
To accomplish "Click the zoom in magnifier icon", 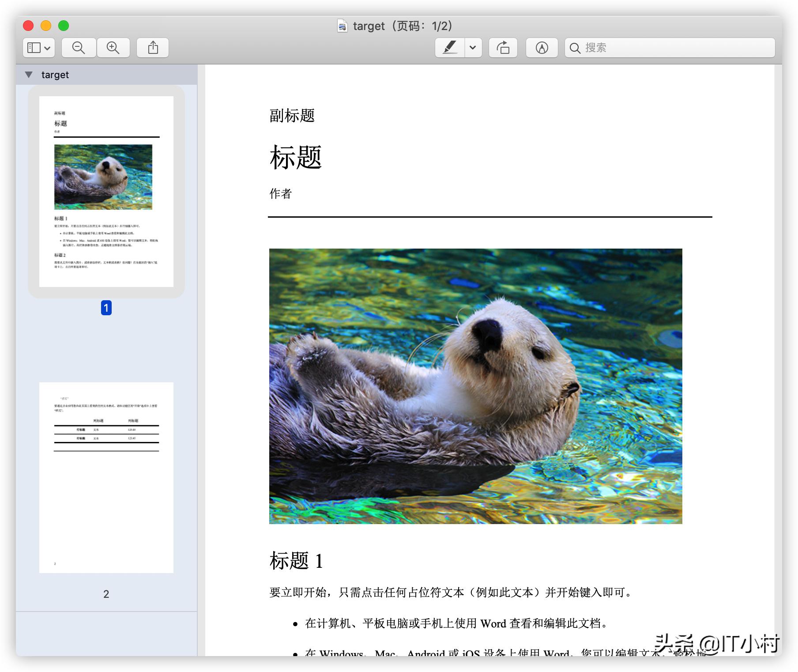I will pos(113,48).
